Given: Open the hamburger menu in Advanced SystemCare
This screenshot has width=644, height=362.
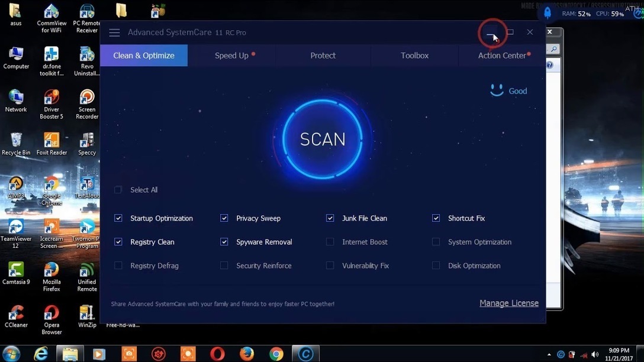Looking at the screenshot, I should click(114, 33).
